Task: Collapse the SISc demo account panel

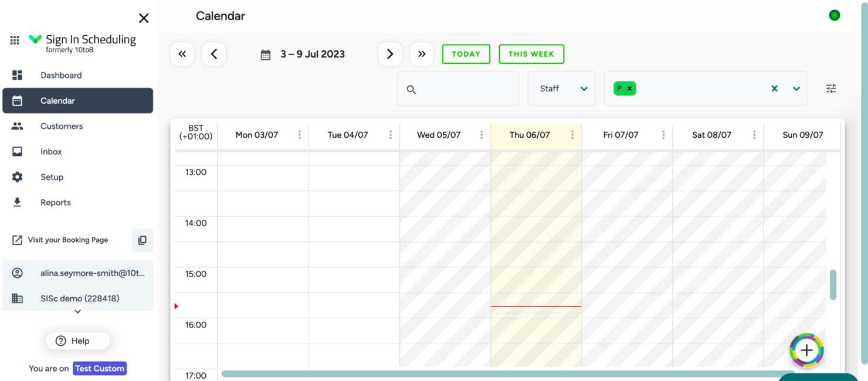Action: tap(77, 312)
